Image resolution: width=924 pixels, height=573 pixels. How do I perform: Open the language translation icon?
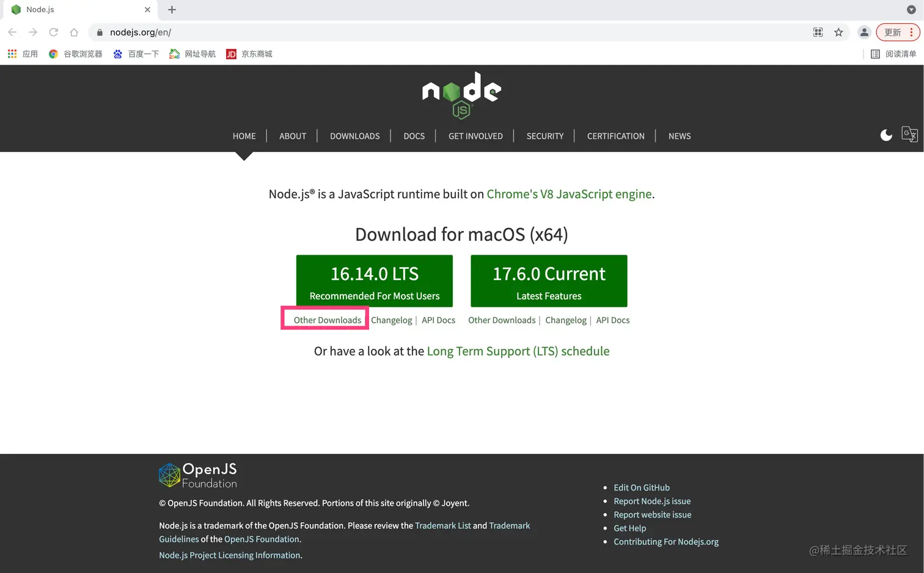[909, 134]
